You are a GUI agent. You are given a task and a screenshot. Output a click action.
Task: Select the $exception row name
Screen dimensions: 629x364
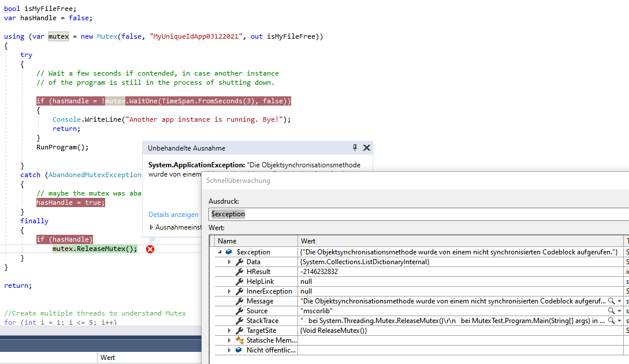click(x=253, y=252)
